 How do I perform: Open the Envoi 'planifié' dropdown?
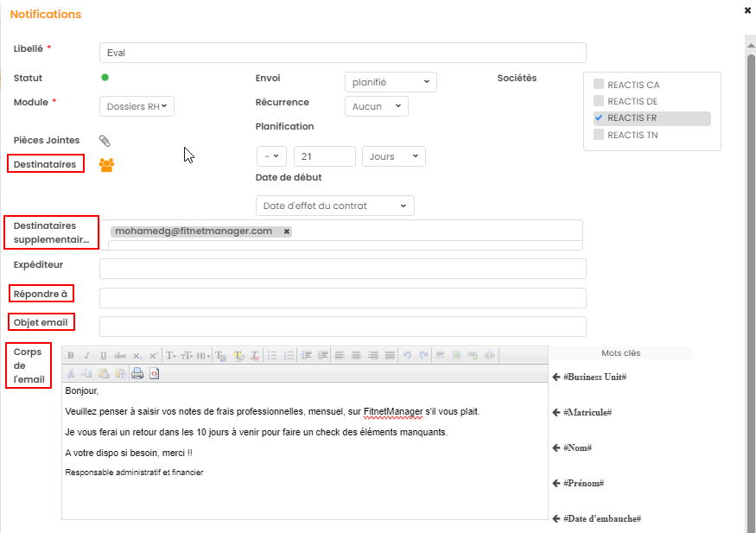(391, 82)
